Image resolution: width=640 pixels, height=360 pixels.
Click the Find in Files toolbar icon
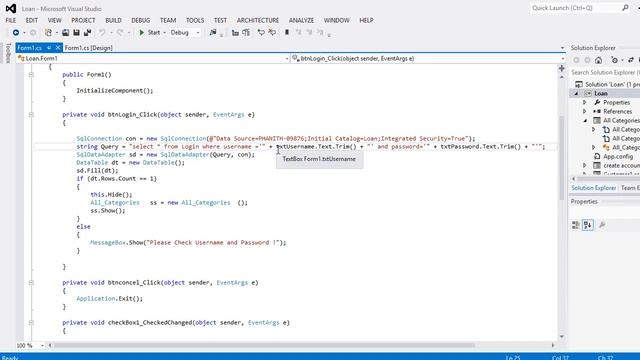click(x=213, y=33)
